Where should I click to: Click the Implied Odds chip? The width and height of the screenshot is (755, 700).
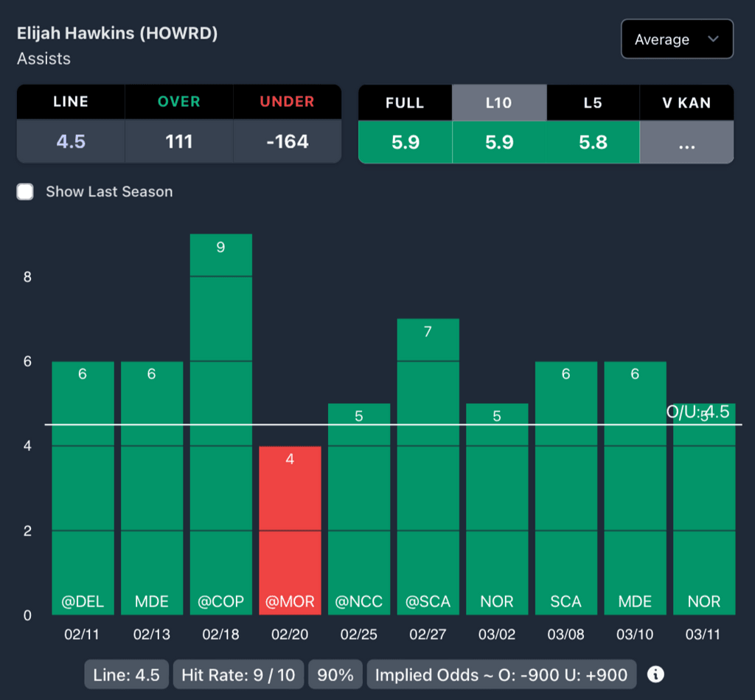pos(501,674)
